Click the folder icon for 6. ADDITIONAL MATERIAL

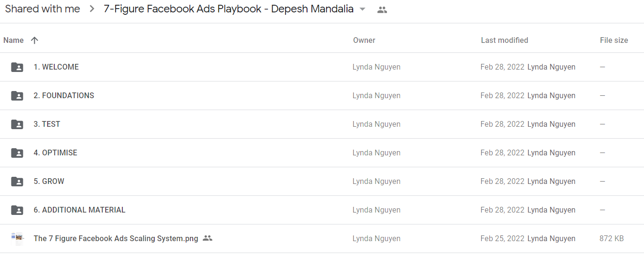click(x=17, y=210)
